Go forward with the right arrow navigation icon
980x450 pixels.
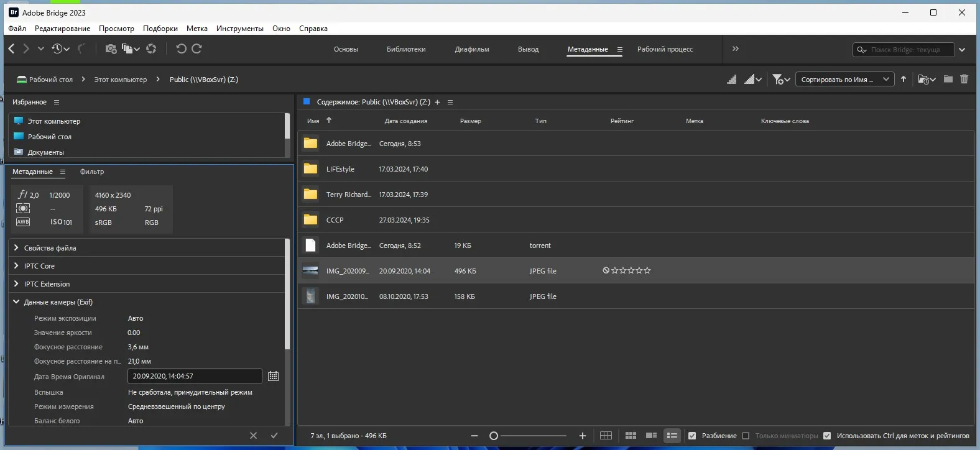[26, 48]
